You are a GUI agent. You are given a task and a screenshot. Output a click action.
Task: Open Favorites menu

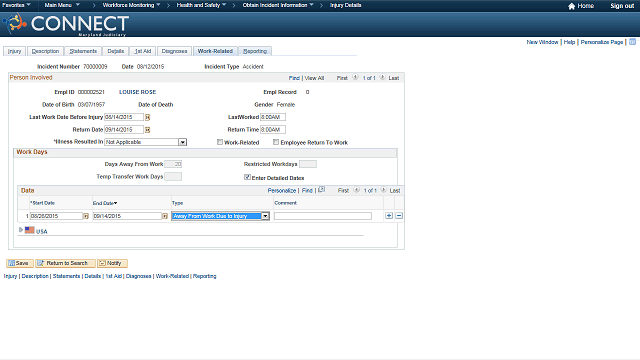coord(16,5)
